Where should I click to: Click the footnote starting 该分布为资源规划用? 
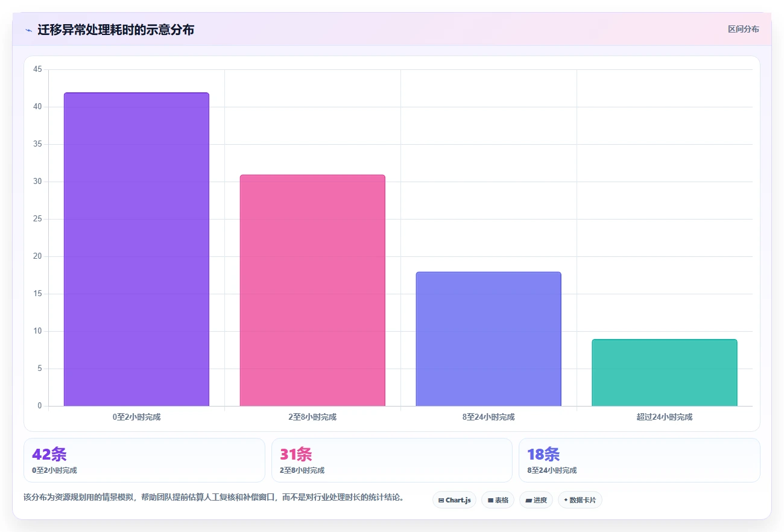[214, 498]
